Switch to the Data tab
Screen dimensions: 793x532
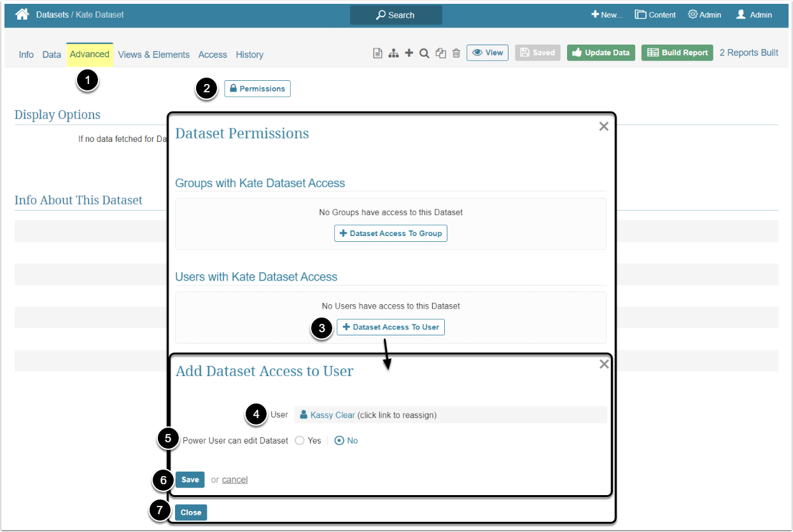point(52,55)
